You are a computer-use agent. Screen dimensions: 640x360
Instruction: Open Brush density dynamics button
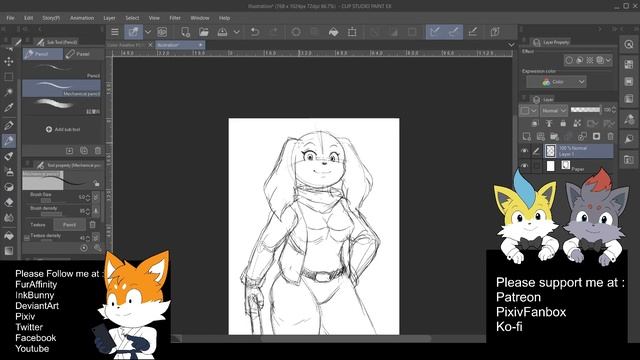[x=96, y=211]
